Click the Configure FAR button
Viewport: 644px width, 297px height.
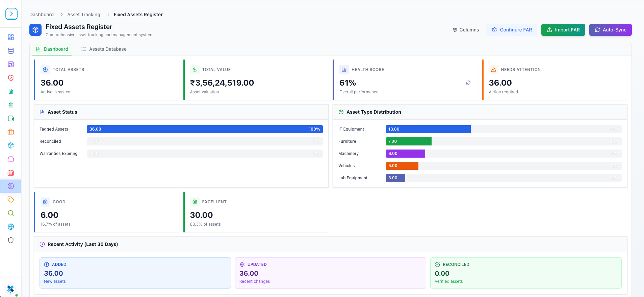tap(512, 30)
